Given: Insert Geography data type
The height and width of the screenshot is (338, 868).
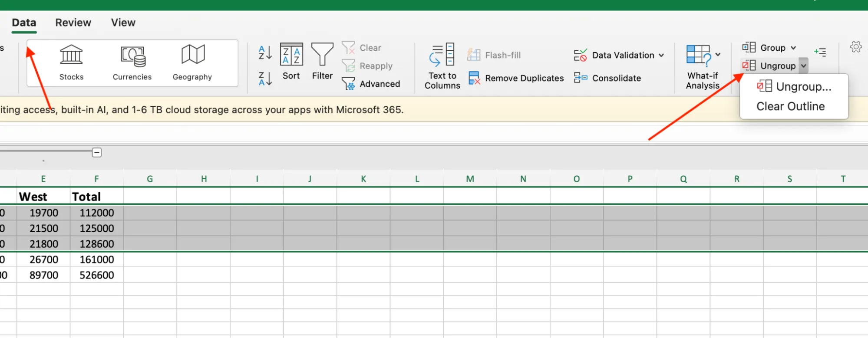Looking at the screenshot, I should (192, 63).
